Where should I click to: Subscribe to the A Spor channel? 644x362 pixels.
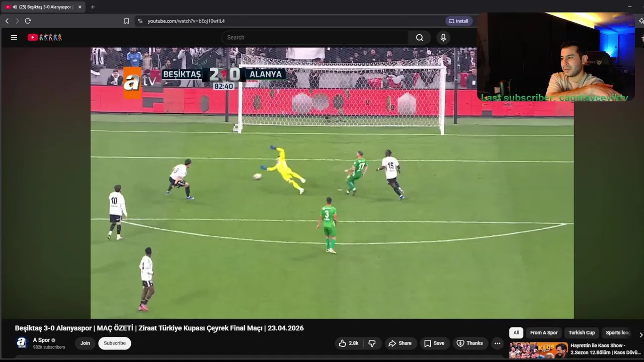click(x=115, y=343)
